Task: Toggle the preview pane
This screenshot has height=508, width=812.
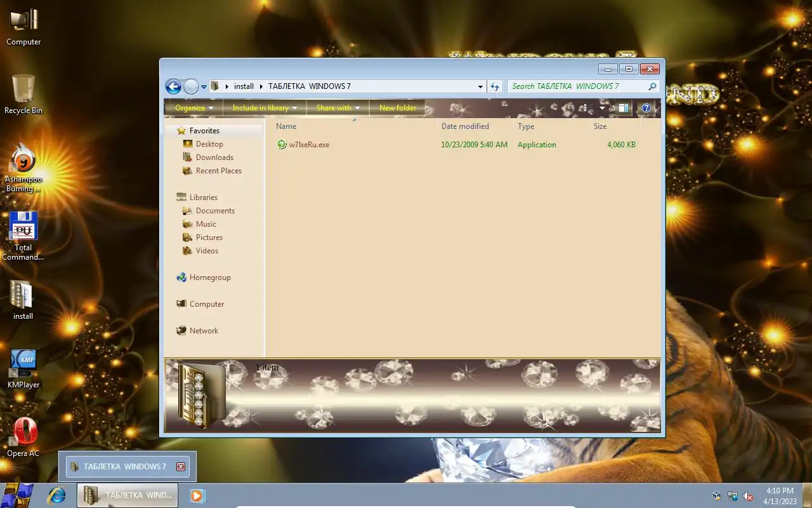Action: point(623,108)
